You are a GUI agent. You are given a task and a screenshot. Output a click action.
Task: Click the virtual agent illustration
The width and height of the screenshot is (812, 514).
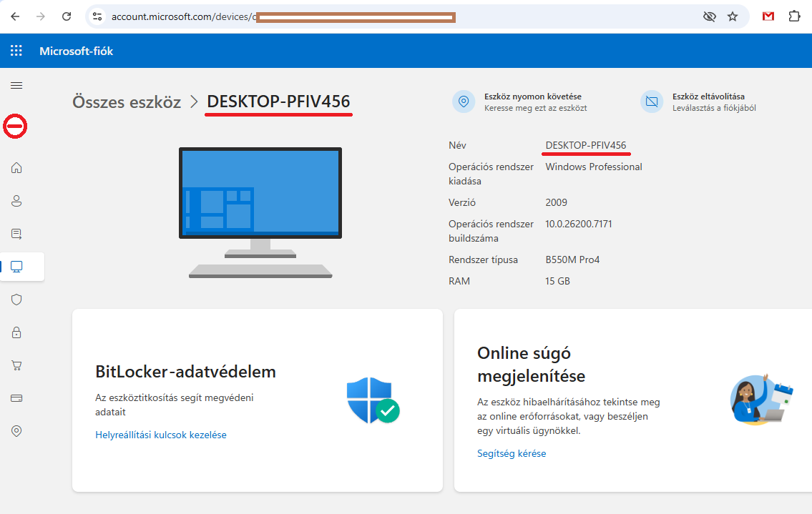coord(761,399)
